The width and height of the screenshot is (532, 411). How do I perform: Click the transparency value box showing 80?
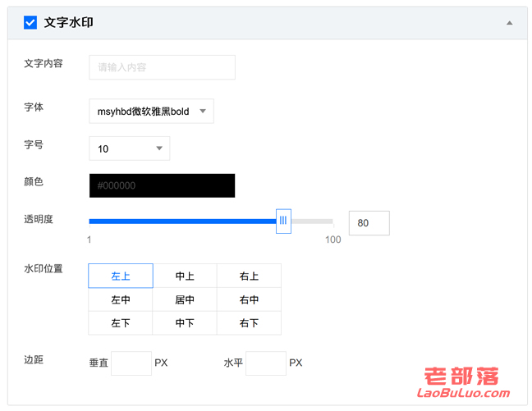point(369,223)
